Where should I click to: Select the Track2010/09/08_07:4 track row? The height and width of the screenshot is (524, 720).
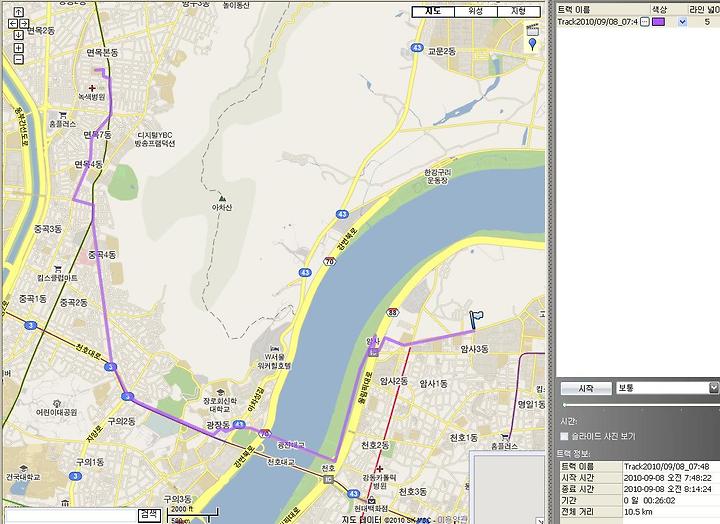tap(638, 22)
